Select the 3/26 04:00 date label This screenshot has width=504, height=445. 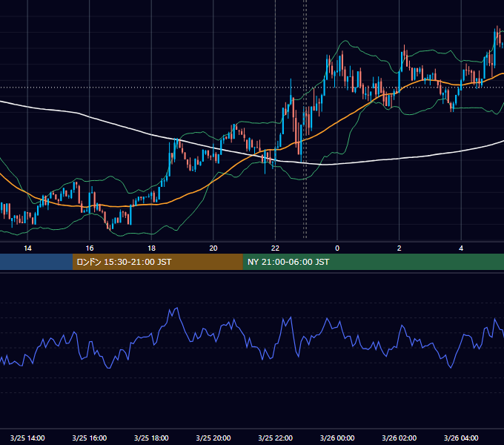[461, 438]
